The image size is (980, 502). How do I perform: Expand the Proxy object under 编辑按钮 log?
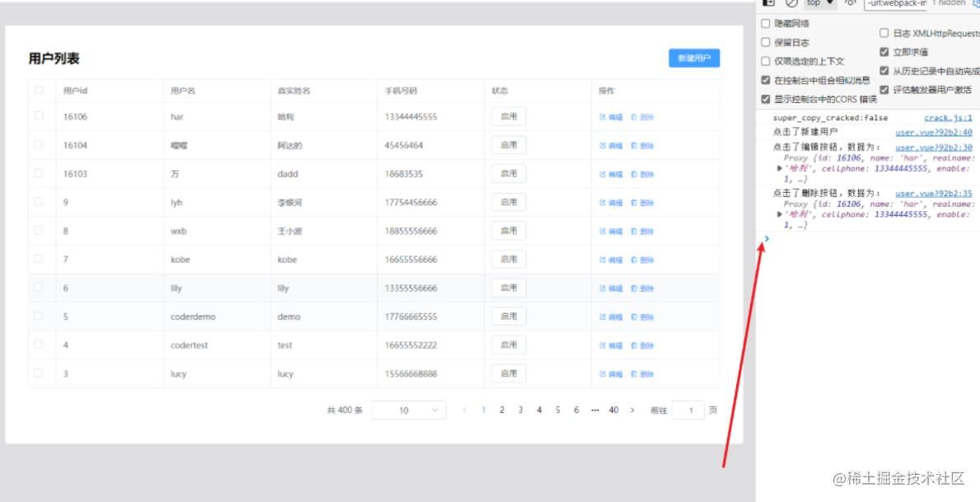coord(780,168)
